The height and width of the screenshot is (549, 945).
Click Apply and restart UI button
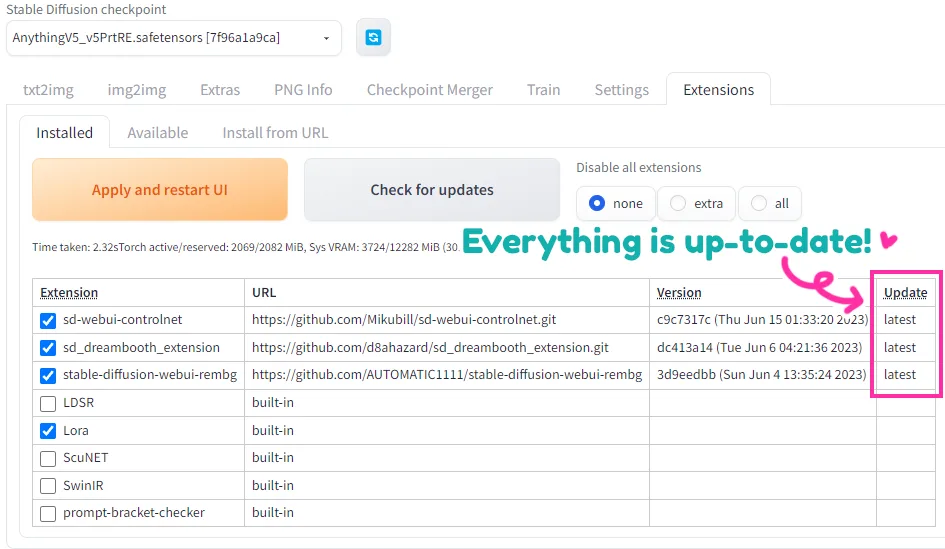(x=160, y=190)
